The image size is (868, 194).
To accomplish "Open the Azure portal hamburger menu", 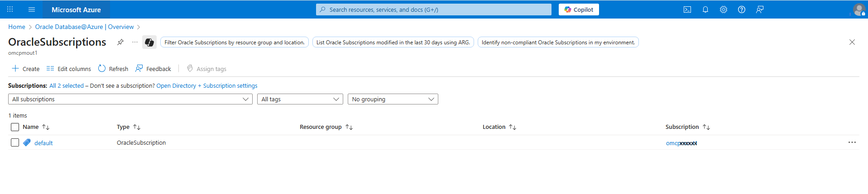I will (32, 9).
